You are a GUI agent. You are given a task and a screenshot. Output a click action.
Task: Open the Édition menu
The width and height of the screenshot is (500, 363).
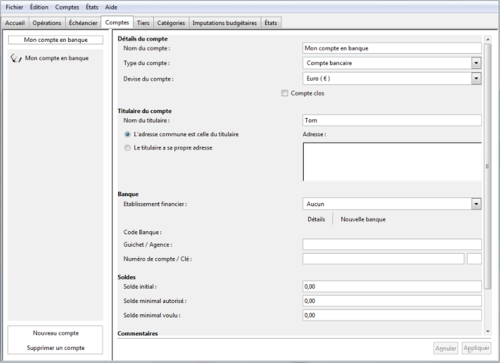point(39,7)
